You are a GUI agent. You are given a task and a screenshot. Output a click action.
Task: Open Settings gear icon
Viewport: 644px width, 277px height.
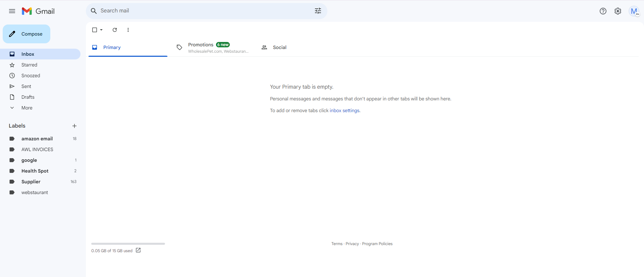(618, 11)
